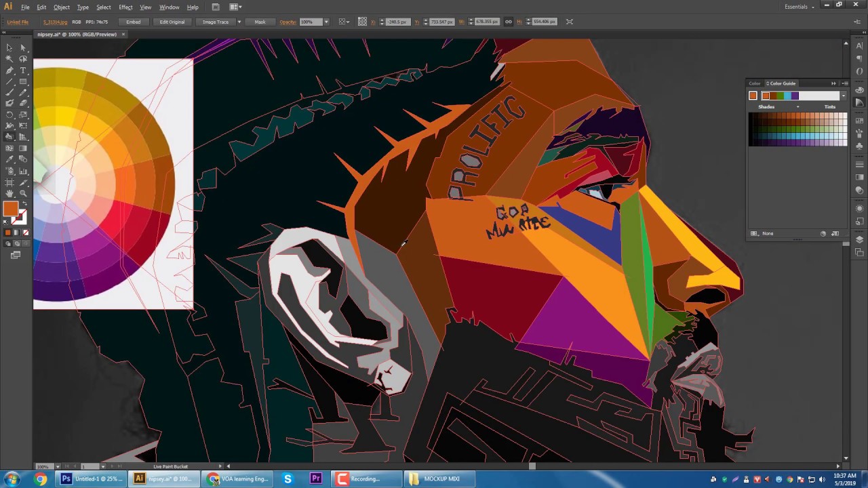
Task: Set paint mode to Gradient
Action: point(16,232)
